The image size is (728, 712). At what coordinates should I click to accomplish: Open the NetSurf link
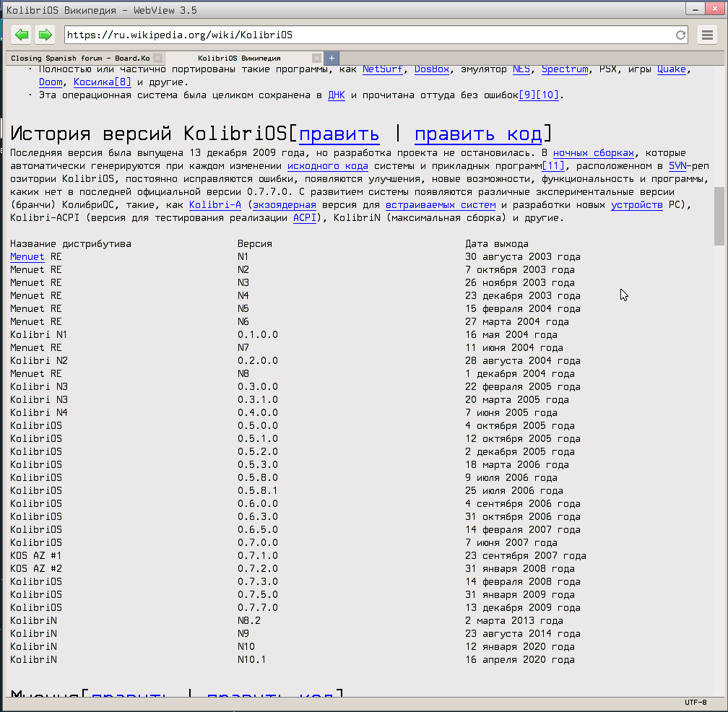(x=382, y=69)
